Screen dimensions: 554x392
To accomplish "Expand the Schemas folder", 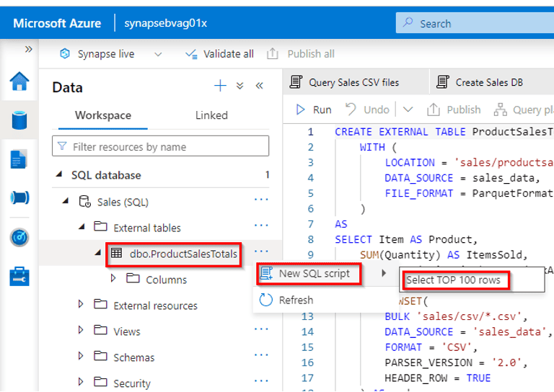I will pos(81,356).
